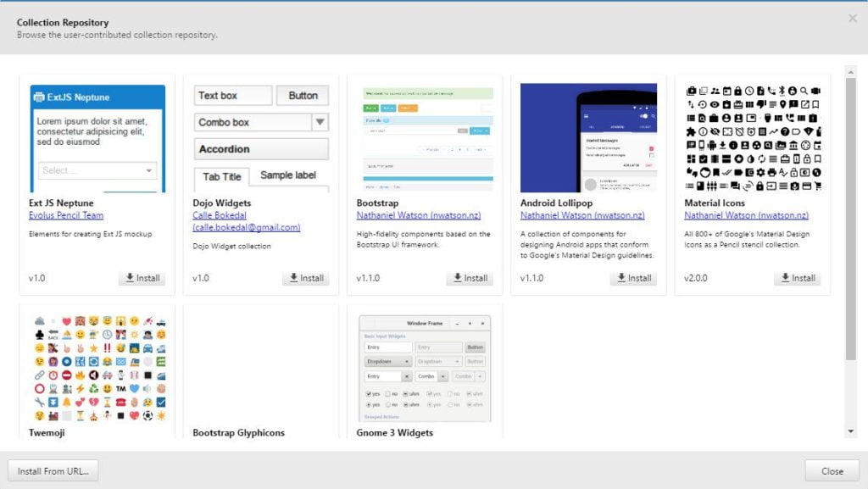Select the Bluetooth icon in Material Icons preview
The width and height of the screenshot is (868, 489).
tap(782, 91)
